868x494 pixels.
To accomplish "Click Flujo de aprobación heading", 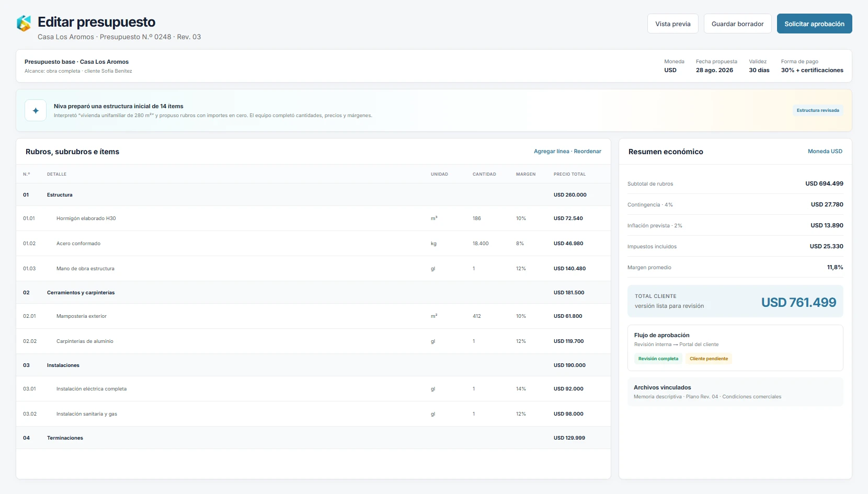I will (x=661, y=335).
